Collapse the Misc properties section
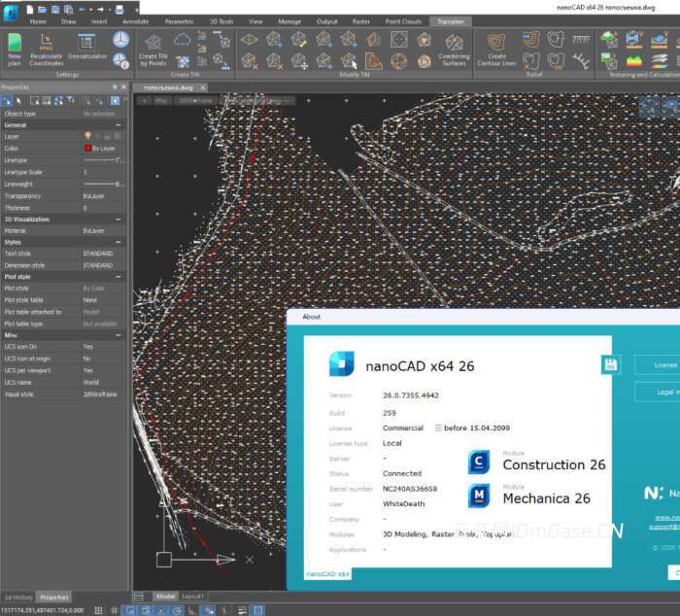Image resolution: width=680 pixels, height=616 pixels. [119, 335]
